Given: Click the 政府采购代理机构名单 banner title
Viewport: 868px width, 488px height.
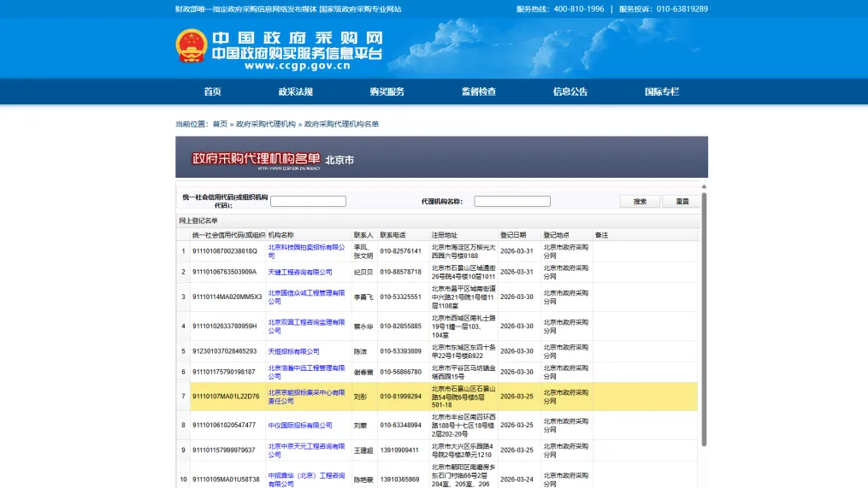Looking at the screenshot, I should (256, 158).
